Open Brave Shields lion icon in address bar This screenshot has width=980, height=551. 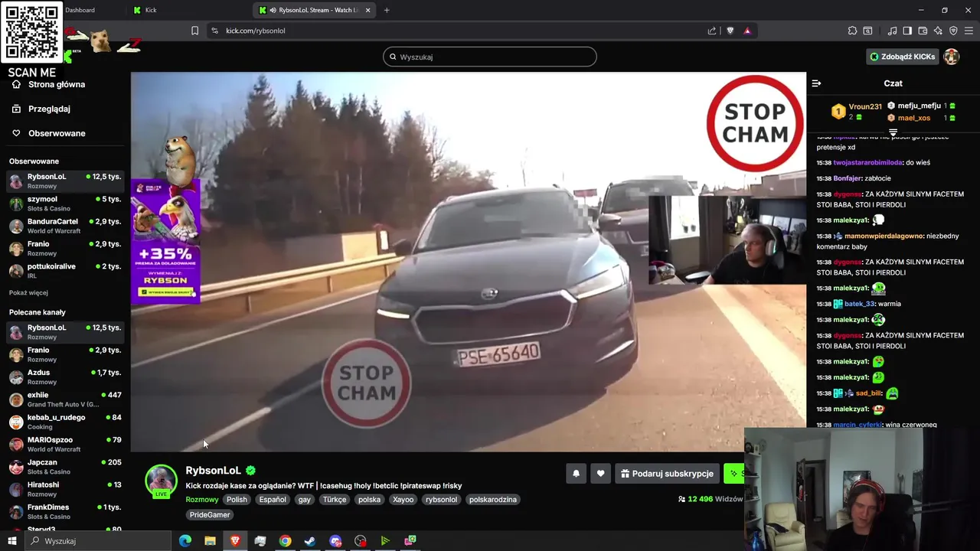[730, 31]
